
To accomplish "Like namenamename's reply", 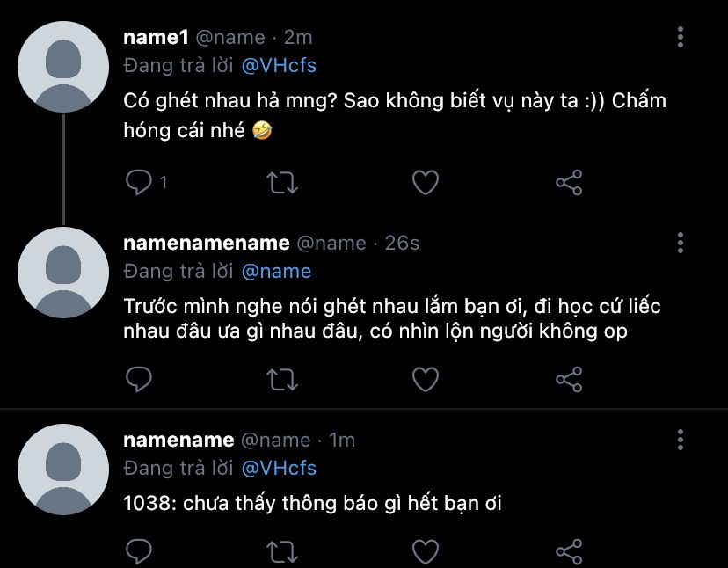I will tap(426, 379).
